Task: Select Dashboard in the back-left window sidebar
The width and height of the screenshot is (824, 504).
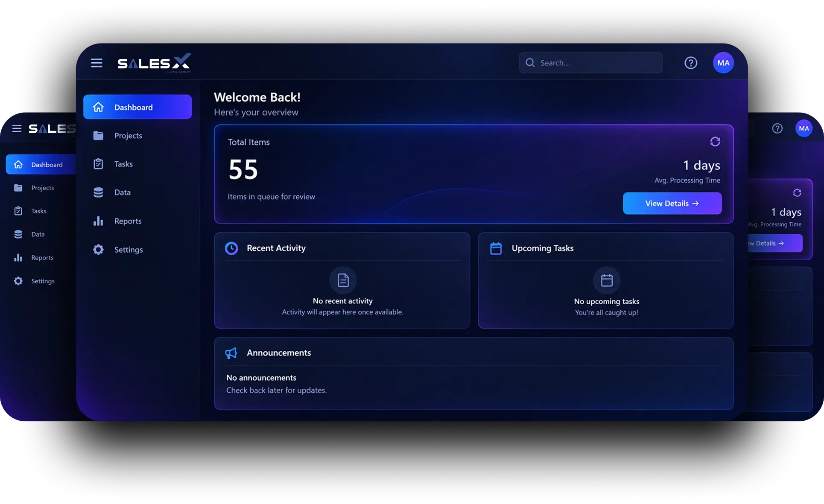Action: tap(41, 164)
